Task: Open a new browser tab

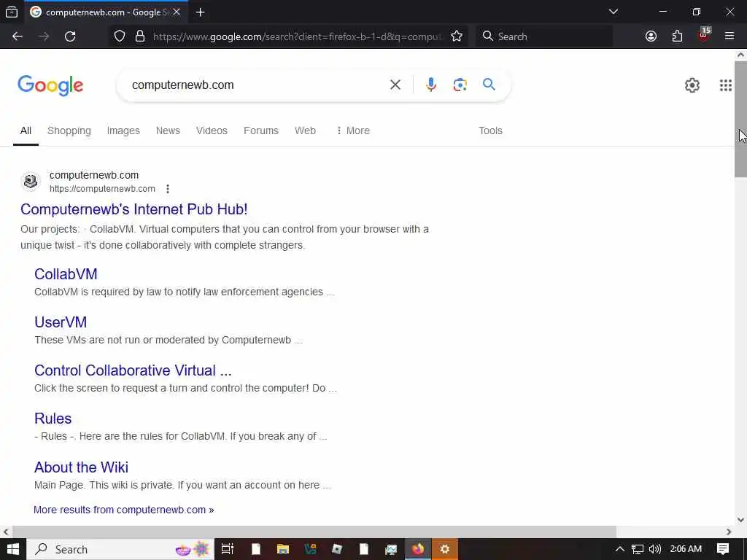Action: 200,12
